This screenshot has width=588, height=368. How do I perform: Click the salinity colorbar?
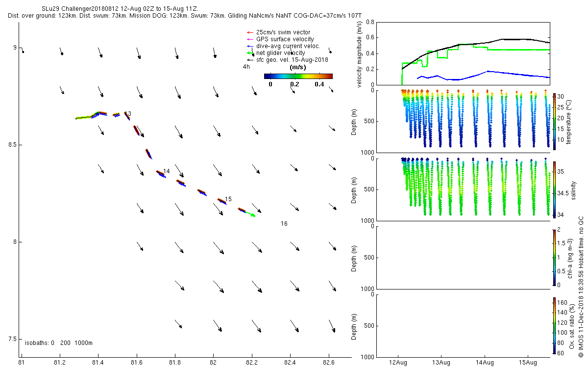pyautogui.click(x=554, y=189)
